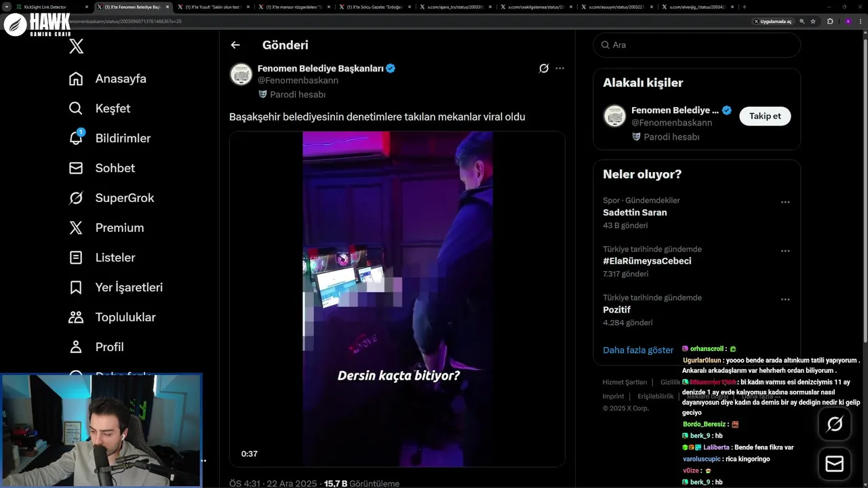
Task: Open the Bildirimler bell icon
Action: [x=76, y=138]
